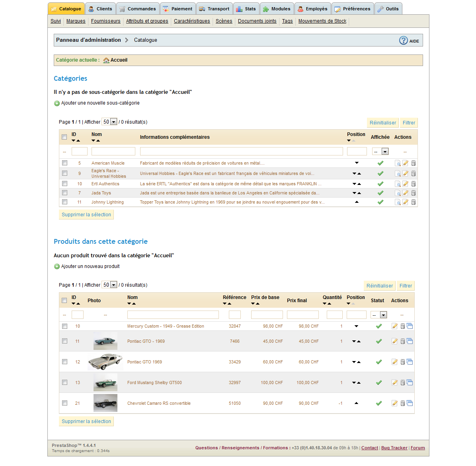Open Mouvements de Stock submenu
The image size is (476, 466).
pos(322,21)
